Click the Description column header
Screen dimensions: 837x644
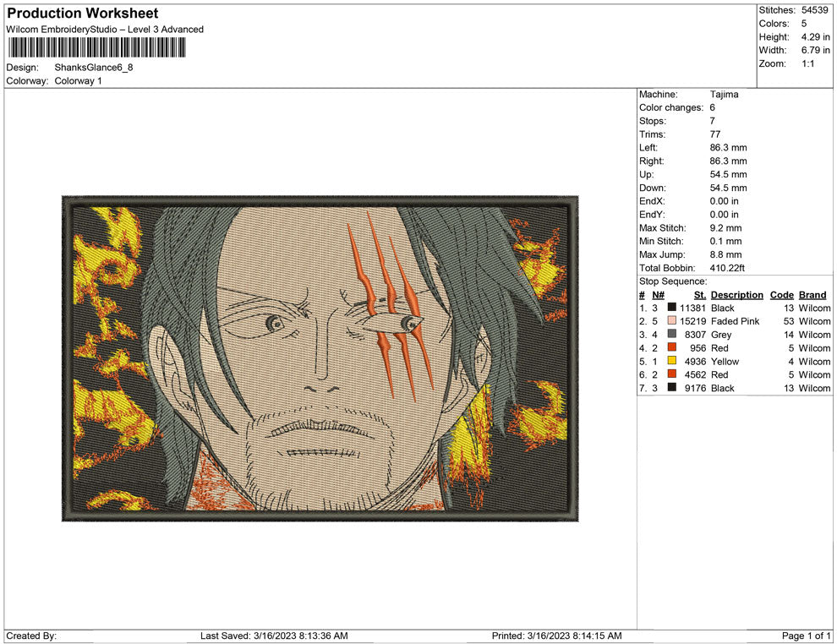coord(736,295)
